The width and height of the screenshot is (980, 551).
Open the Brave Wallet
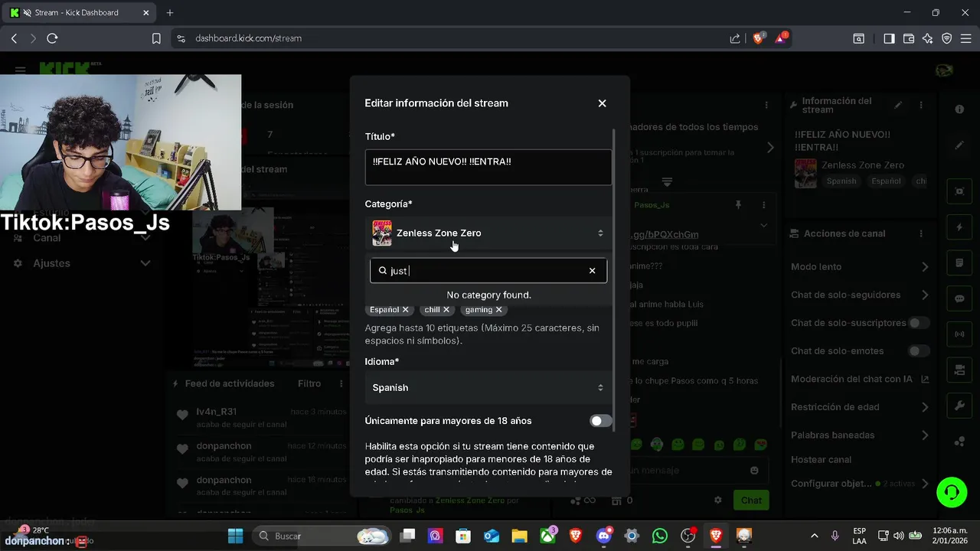(x=909, y=38)
